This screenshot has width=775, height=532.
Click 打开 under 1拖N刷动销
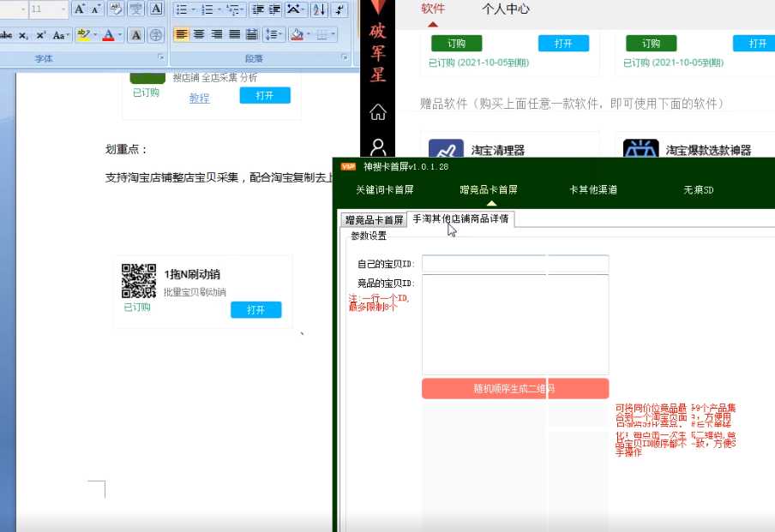click(x=256, y=310)
